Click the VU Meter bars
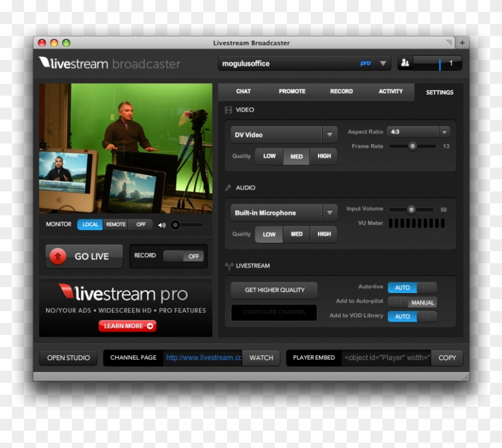The width and height of the screenshot is (502, 448). click(x=417, y=223)
